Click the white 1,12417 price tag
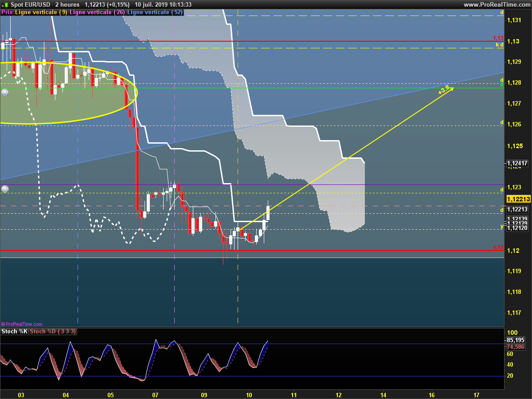The height and width of the screenshot is (399, 532). (517, 164)
